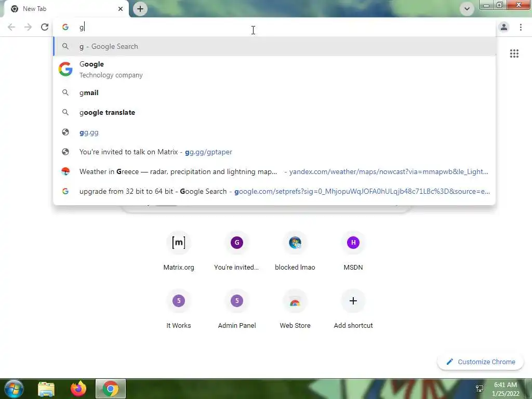Screen dimensions: 532x399
Task: Open the profile avatar button
Action: 504,27
